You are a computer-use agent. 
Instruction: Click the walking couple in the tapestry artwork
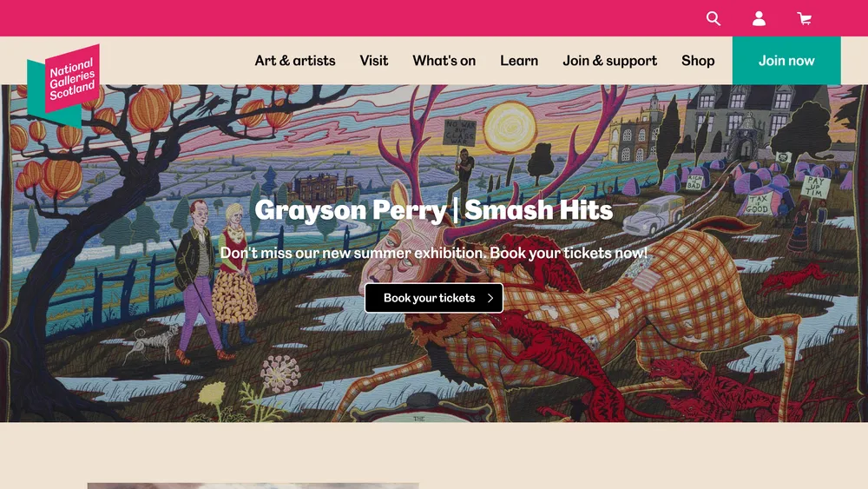(x=214, y=281)
